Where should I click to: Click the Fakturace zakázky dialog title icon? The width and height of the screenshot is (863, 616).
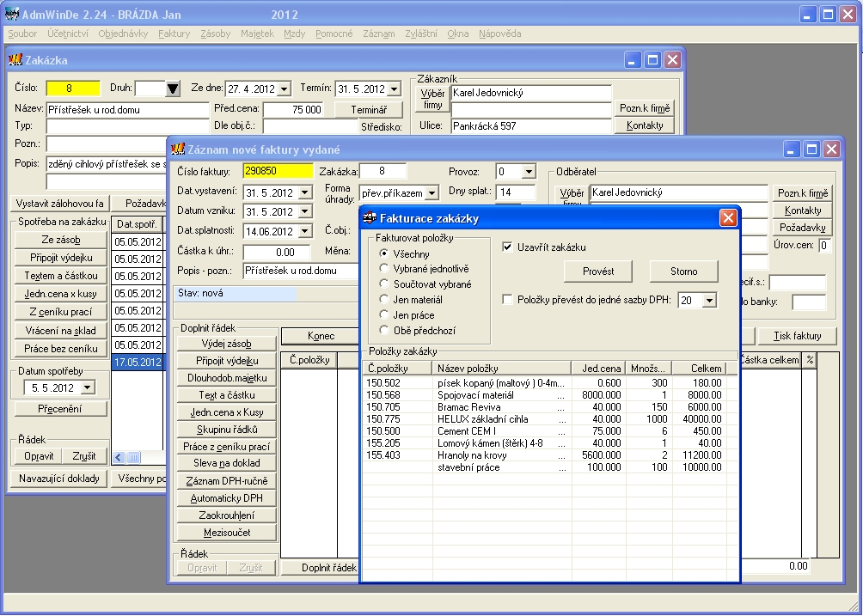(370, 218)
